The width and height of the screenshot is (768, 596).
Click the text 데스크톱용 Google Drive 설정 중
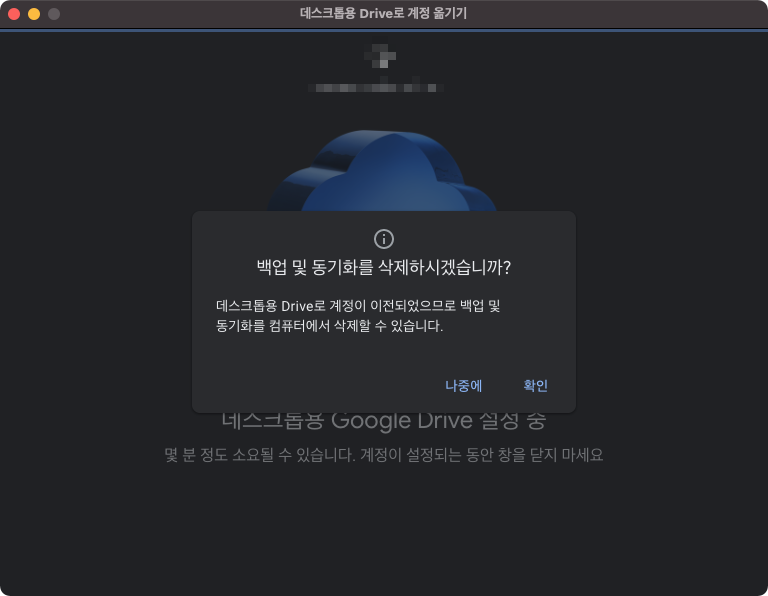(384, 421)
